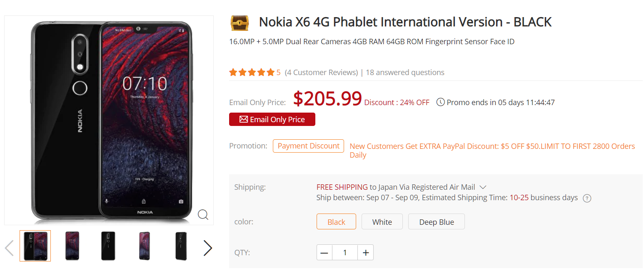The image size is (644, 274).
Task: Show previous thumbnails with left arrow
Action: (x=9, y=248)
